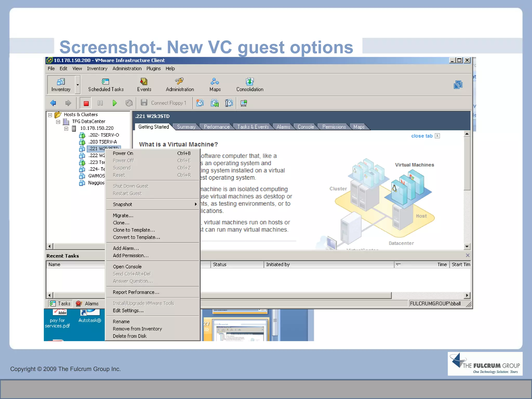Switch to the Summary tab
This screenshot has height=399, width=532.
(x=186, y=127)
